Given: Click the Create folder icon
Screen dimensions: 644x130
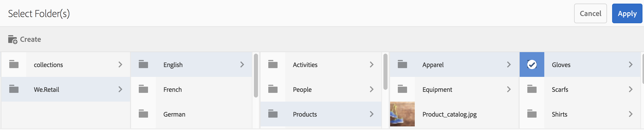Looking at the screenshot, I should pyautogui.click(x=12, y=39).
